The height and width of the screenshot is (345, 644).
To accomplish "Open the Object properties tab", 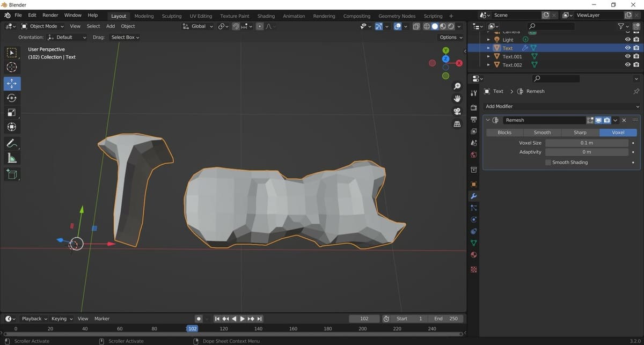I will tap(473, 184).
